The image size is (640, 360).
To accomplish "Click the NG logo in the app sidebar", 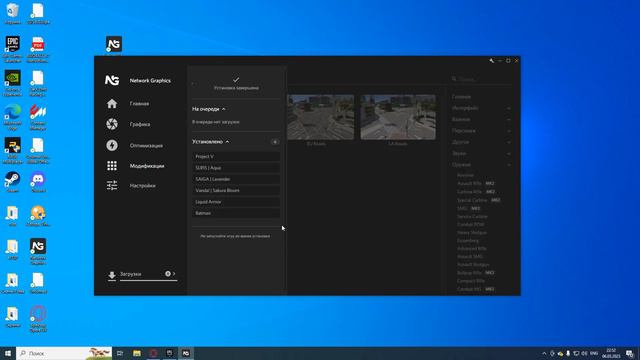I will click(112, 80).
